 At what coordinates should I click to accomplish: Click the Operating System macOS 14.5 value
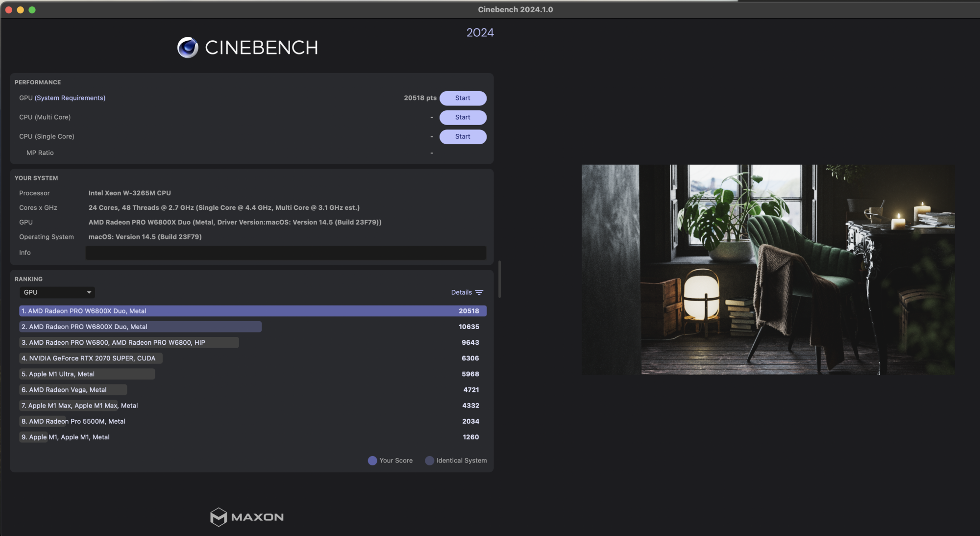pos(145,237)
